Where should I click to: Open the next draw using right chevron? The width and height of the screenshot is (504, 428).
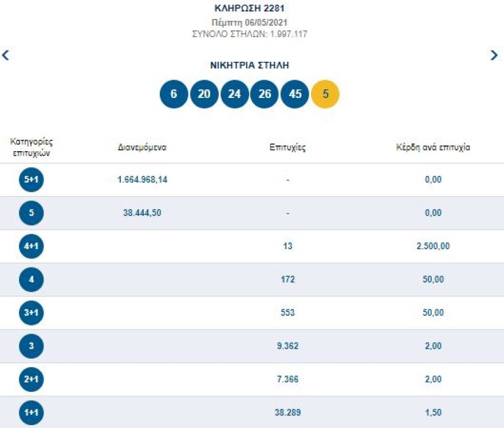coord(495,55)
